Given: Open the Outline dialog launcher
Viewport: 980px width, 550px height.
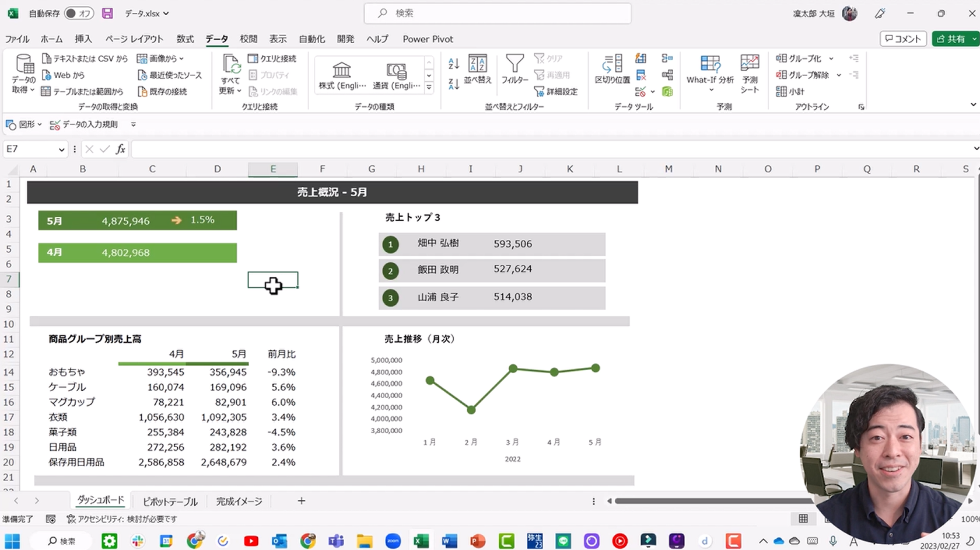Looking at the screenshot, I should pos(861,107).
